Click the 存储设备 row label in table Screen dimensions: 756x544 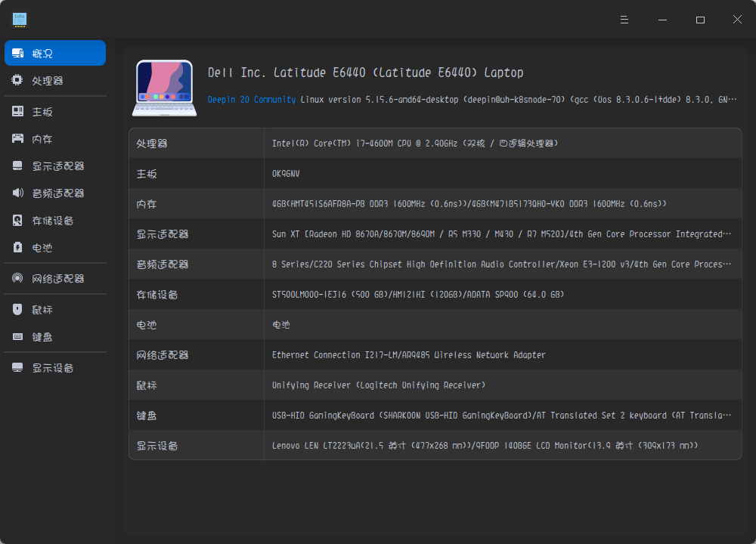pyautogui.click(x=157, y=295)
